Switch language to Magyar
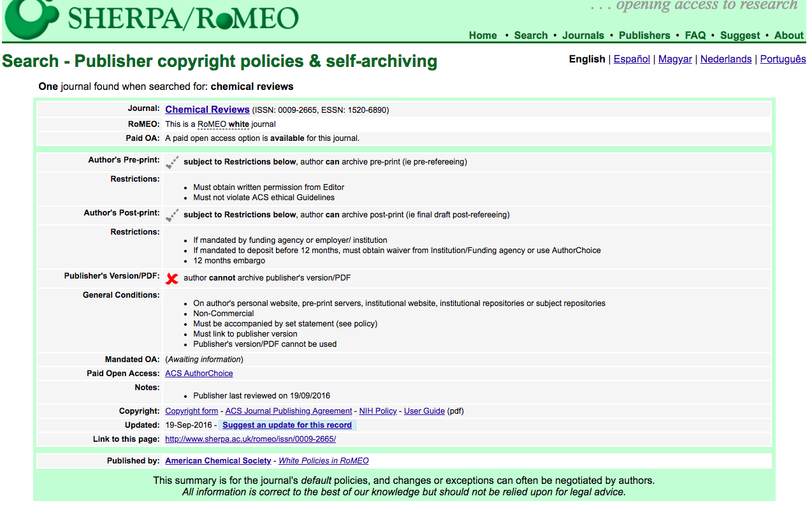 [675, 59]
